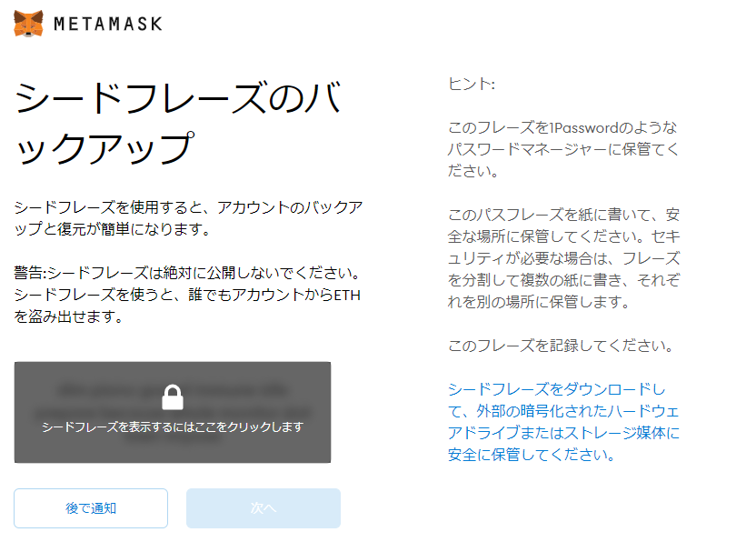Viewport: 756px width, 552px height.
Task: Click the ヒント: label
Action: pos(471,84)
